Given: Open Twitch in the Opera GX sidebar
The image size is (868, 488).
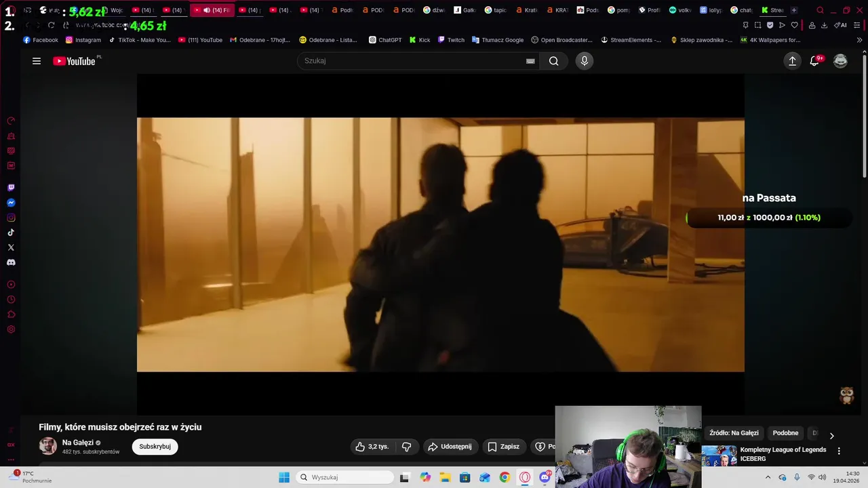Looking at the screenshot, I should tap(11, 188).
